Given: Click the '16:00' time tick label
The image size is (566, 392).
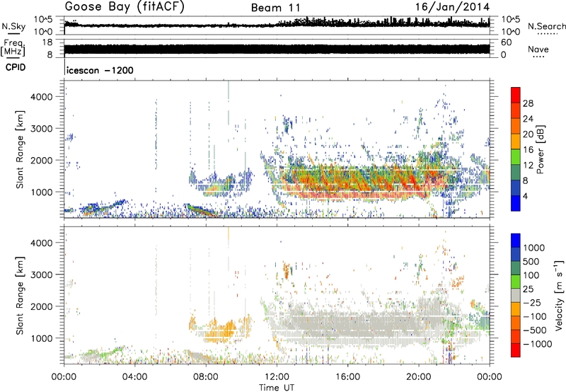Looking at the screenshot, I should click(347, 377).
